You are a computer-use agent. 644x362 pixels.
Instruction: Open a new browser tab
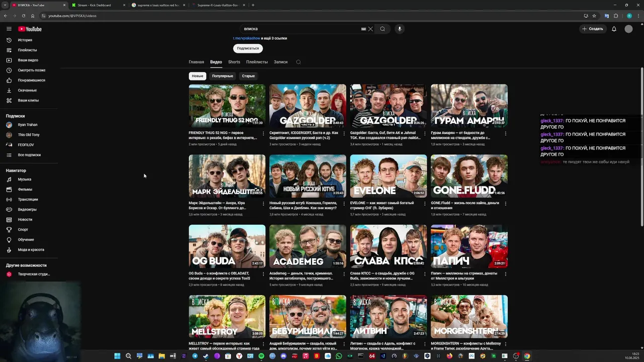[x=253, y=5]
